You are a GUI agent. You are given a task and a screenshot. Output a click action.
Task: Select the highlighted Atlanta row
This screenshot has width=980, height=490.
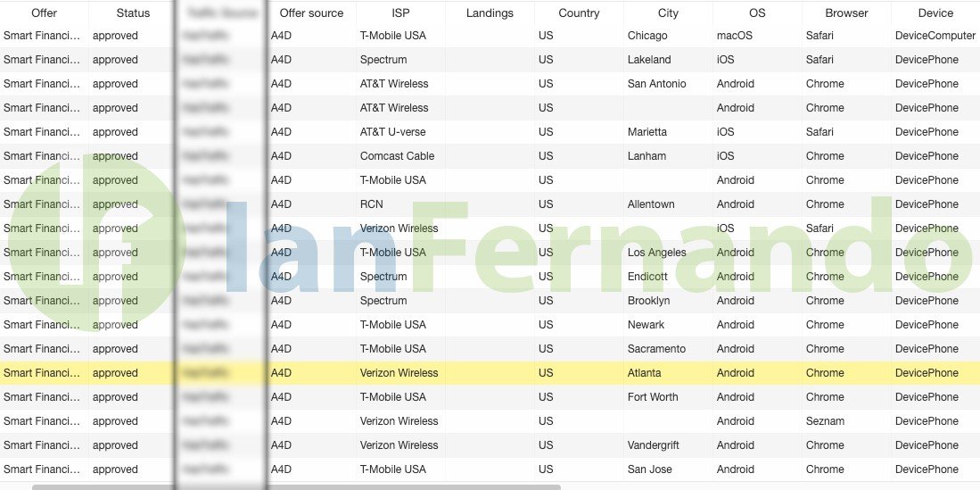coord(490,373)
